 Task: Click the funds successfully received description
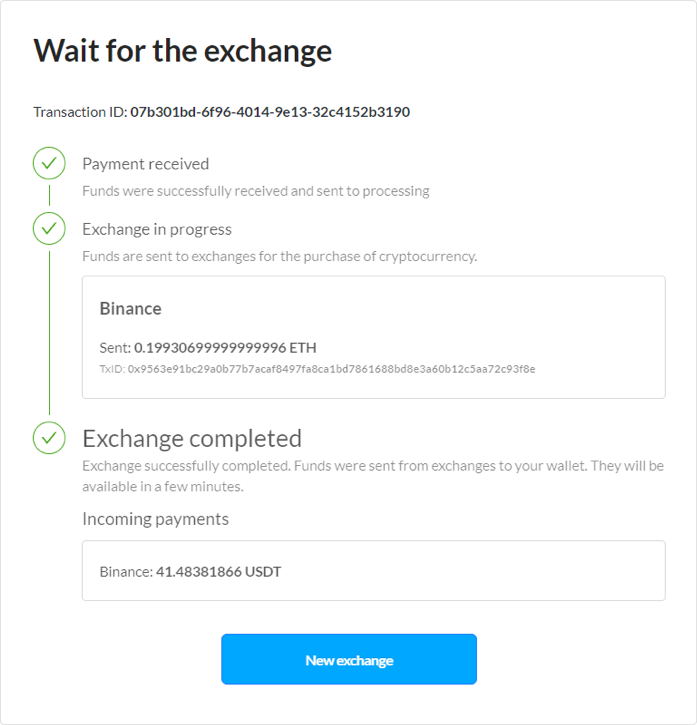pyautogui.click(x=255, y=190)
